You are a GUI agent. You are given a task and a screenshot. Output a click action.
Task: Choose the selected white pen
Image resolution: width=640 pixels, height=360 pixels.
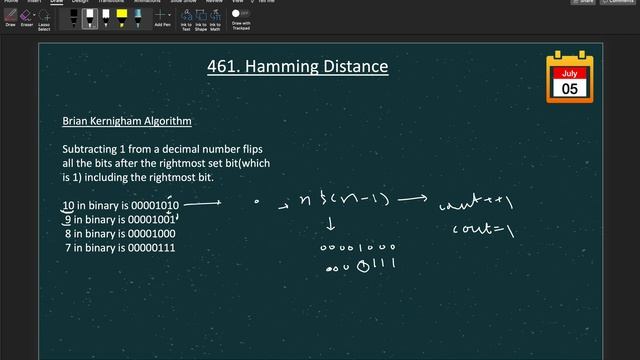click(x=90, y=18)
